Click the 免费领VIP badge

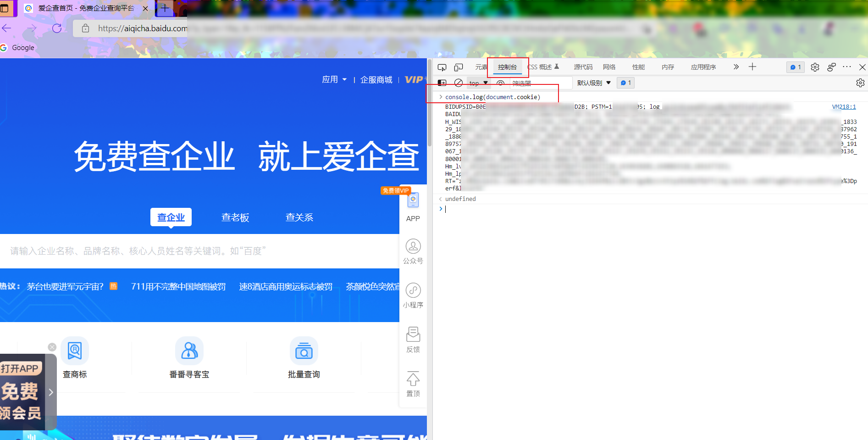click(x=396, y=190)
